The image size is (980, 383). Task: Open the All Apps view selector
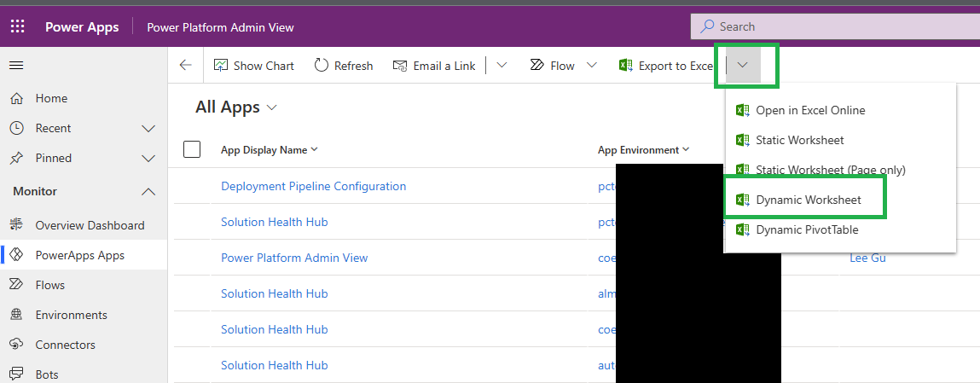(x=236, y=107)
